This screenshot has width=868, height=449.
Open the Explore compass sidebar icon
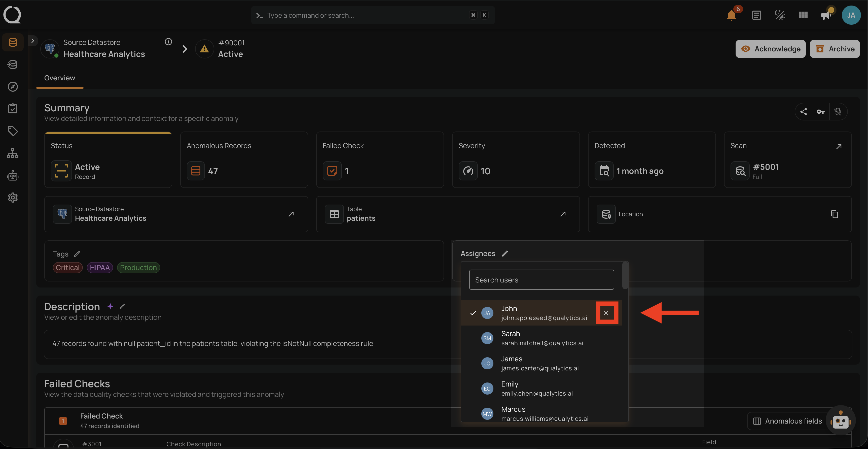(x=13, y=87)
